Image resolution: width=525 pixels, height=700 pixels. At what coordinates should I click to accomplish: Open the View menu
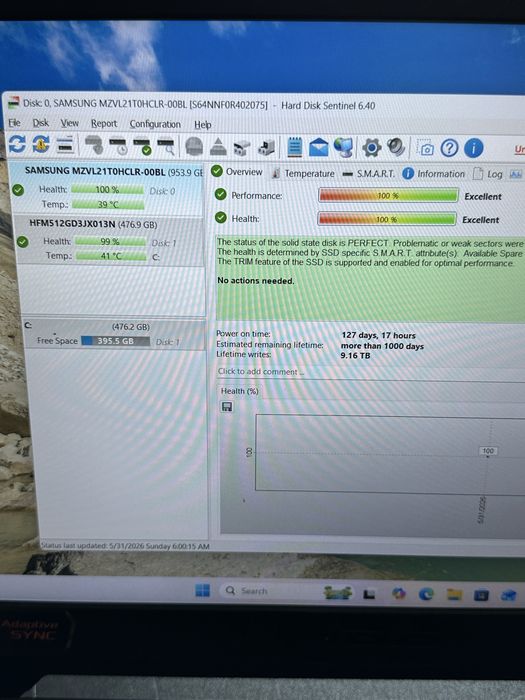coord(70,123)
